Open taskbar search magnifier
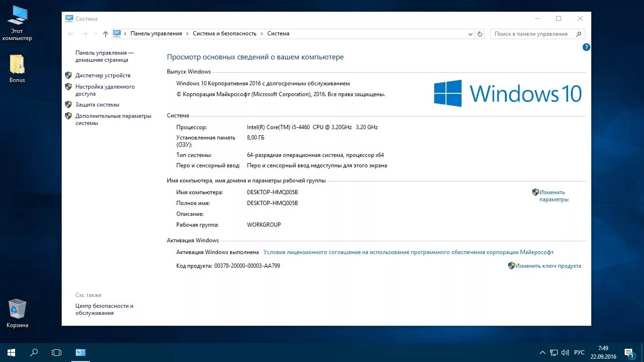 click(x=34, y=353)
